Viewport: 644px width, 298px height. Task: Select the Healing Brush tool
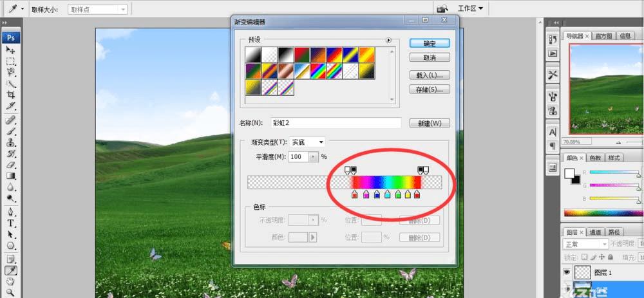pos(11,120)
